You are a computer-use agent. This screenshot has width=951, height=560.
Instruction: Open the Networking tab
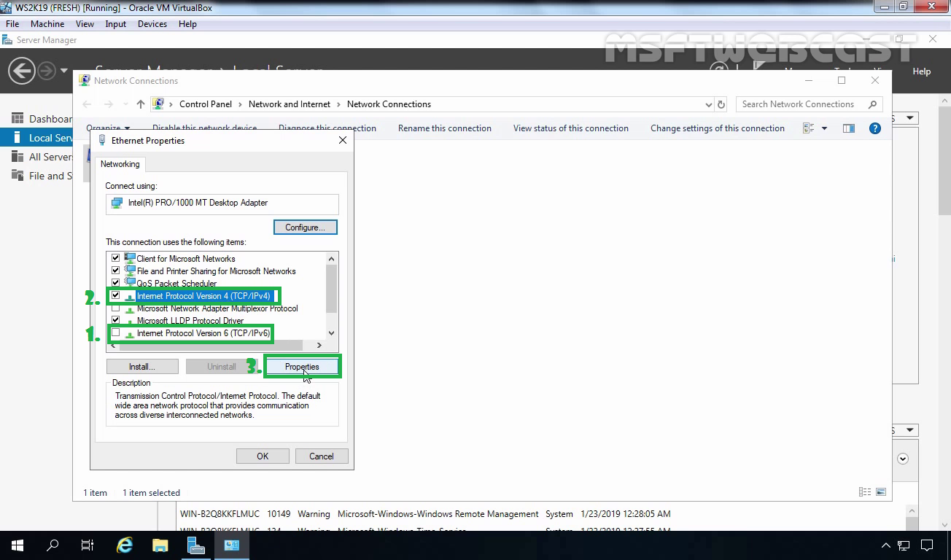pyautogui.click(x=120, y=164)
